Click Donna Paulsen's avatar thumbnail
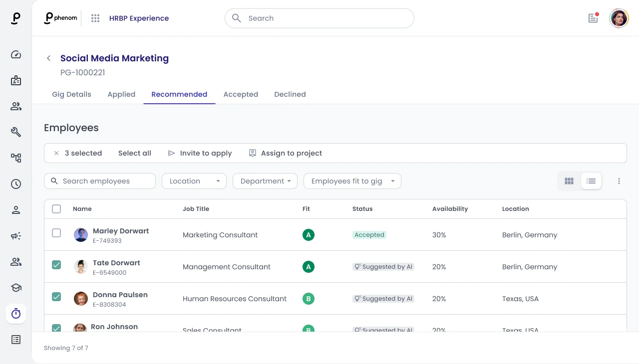This screenshot has height=364, width=639. [x=81, y=299]
